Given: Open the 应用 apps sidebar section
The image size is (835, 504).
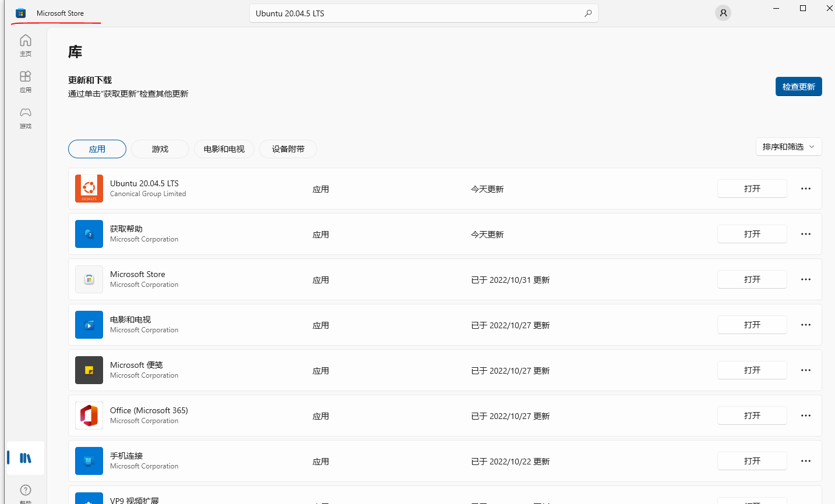Looking at the screenshot, I should coord(26,81).
